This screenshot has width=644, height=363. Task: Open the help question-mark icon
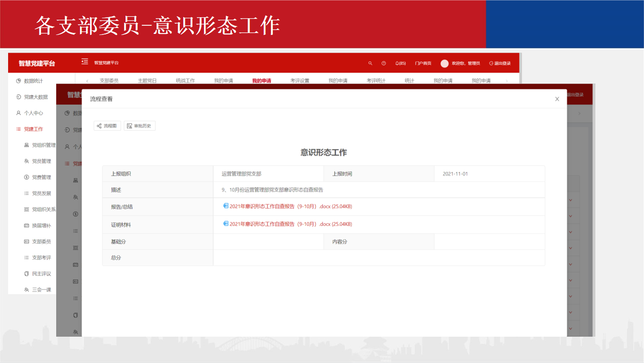point(383,63)
